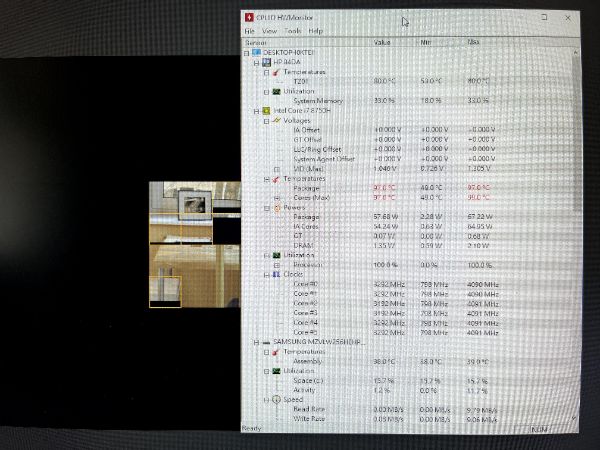Maximize the HWMonitor window

[x=544, y=17]
